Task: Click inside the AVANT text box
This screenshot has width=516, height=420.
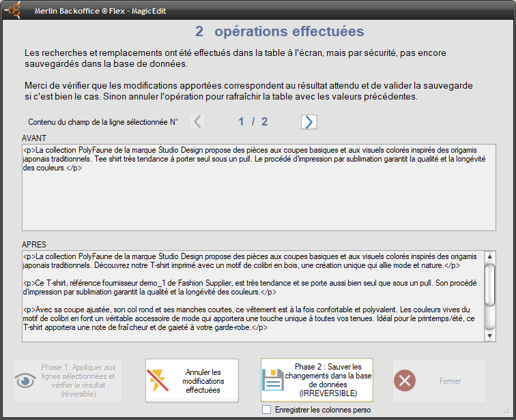Action: [x=258, y=198]
